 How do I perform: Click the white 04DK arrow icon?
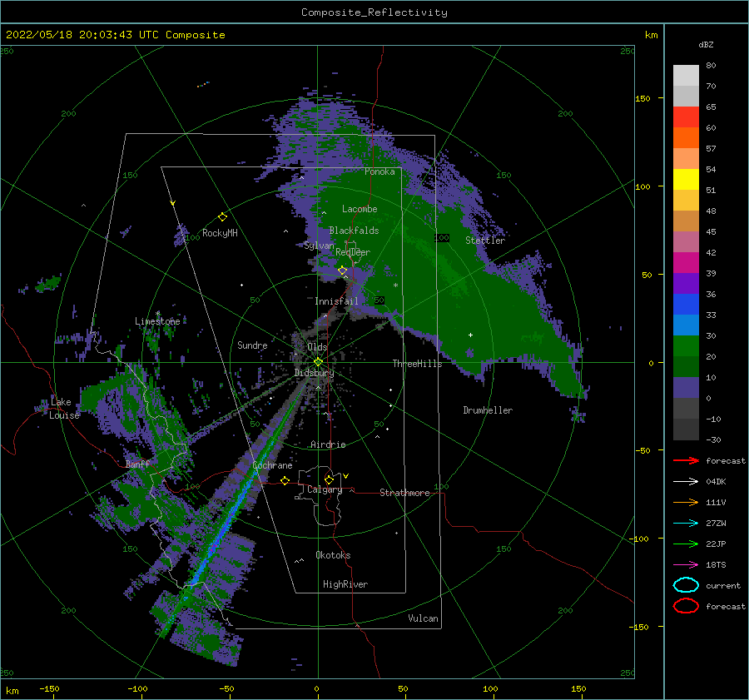[686, 482]
